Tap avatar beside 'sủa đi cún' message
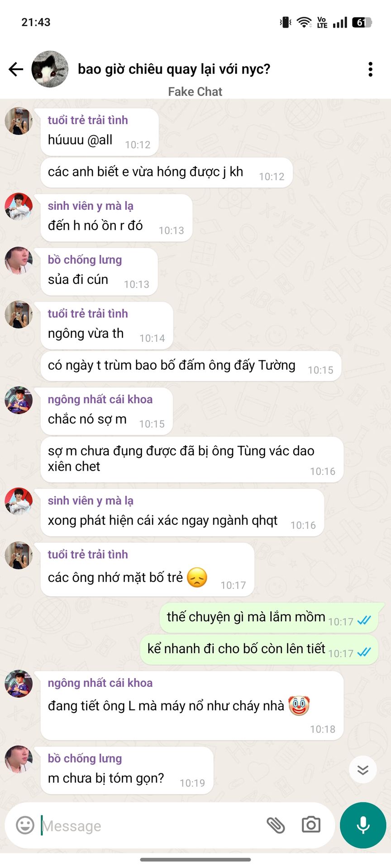Viewport: 391px width, 868px height. coord(19,260)
